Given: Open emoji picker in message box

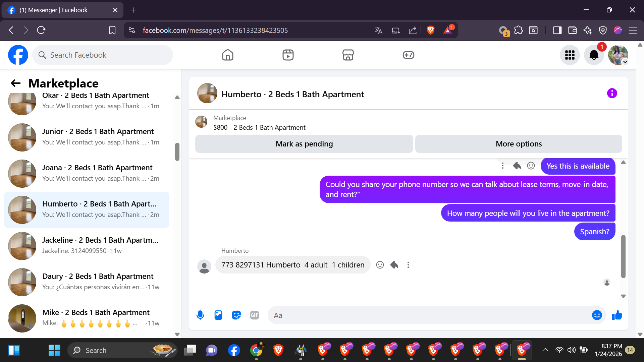Looking at the screenshot, I should pos(597,315).
